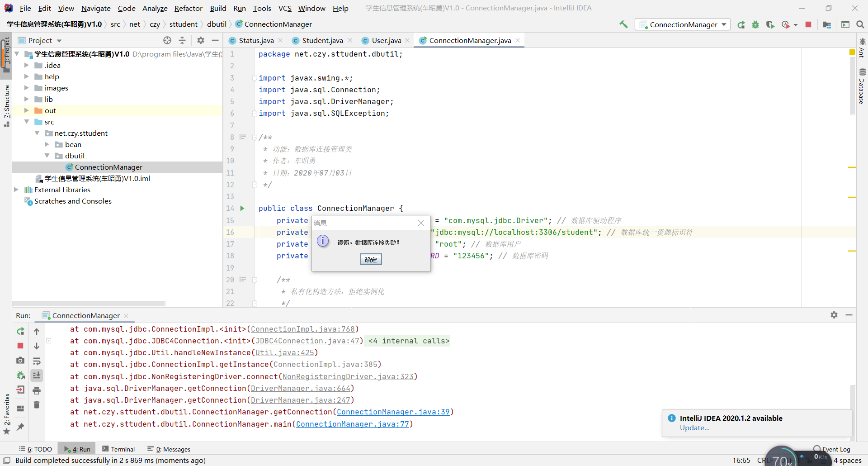Viewport: 868px width, 466px height.
Task: Click the 确定 button in message dialog
Action: pyautogui.click(x=371, y=259)
